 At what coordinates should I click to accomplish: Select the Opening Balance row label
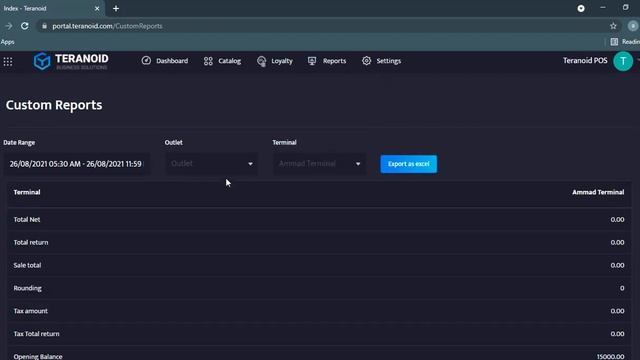tap(38, 356)
